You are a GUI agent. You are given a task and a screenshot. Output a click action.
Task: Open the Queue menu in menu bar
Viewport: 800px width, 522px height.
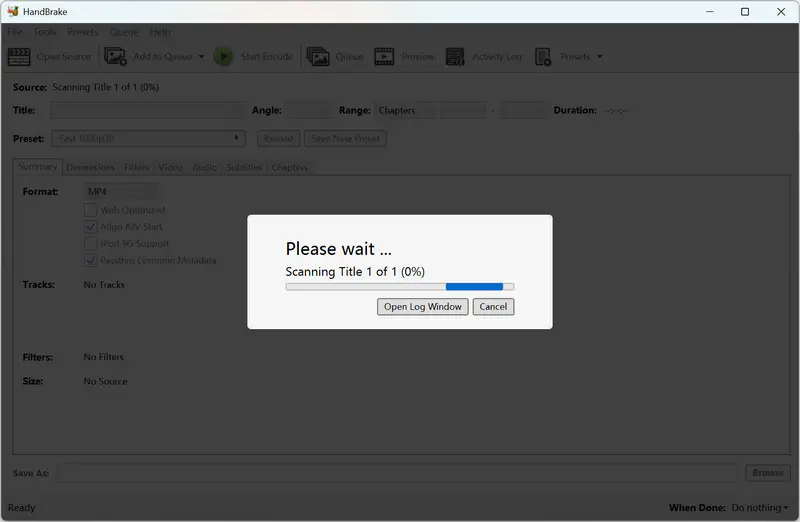coord(124,32)
